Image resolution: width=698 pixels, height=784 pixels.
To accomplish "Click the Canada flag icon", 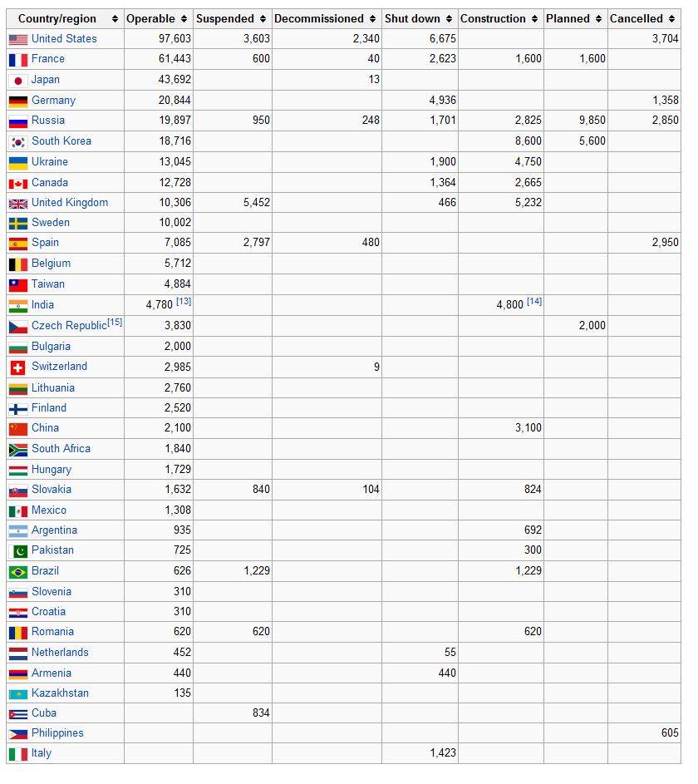I will click(17, 183).
